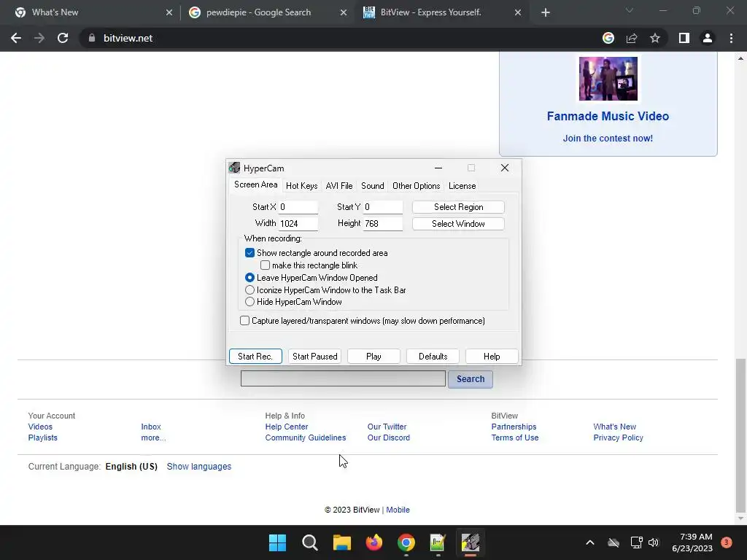Click the Start Y field
Screen dimensions: 747x560
tap(383, 207)
